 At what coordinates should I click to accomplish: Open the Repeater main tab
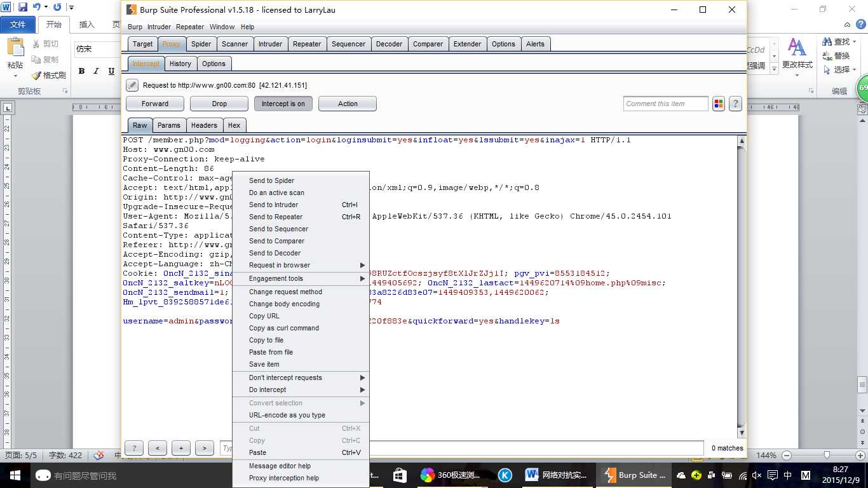point(307,44)
